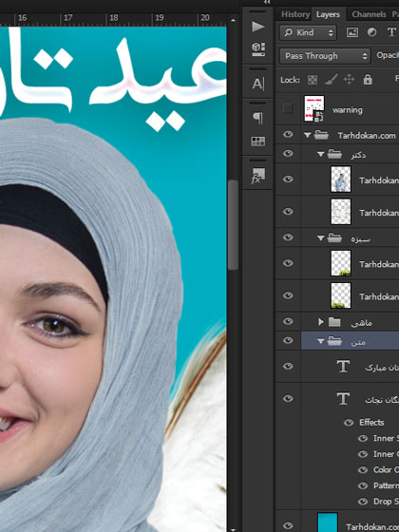Hide the Tarhdokan.com group

[288, 134]
